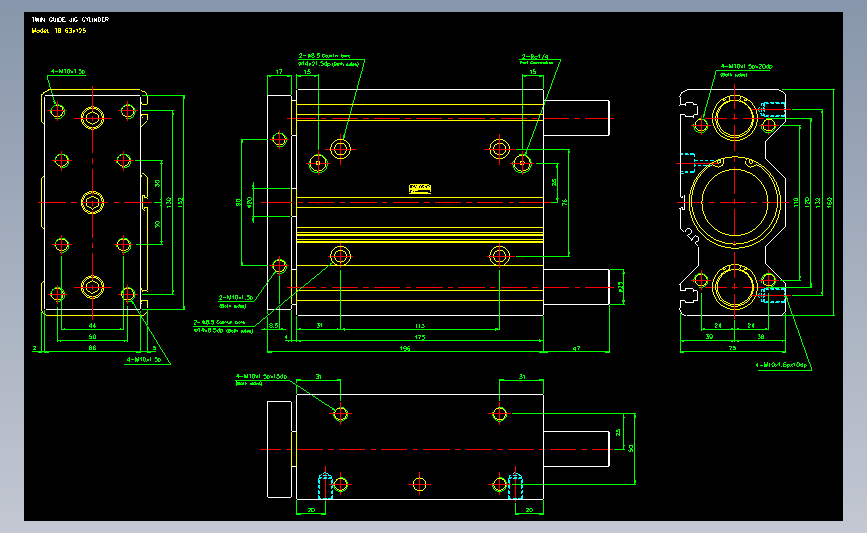
Task: Click the vertical '50' dimension right of bottom view
Action: tap(631, 448)
